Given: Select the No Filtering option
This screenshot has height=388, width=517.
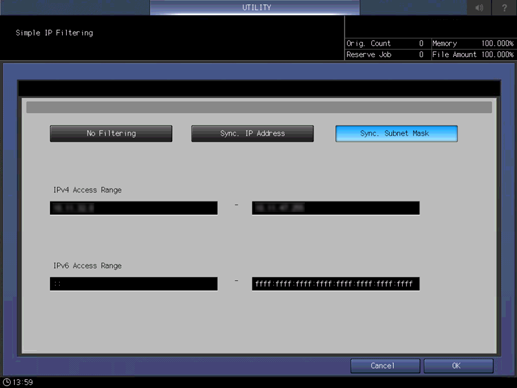Looking at the screenshot, I should click(x=111, y=134).
